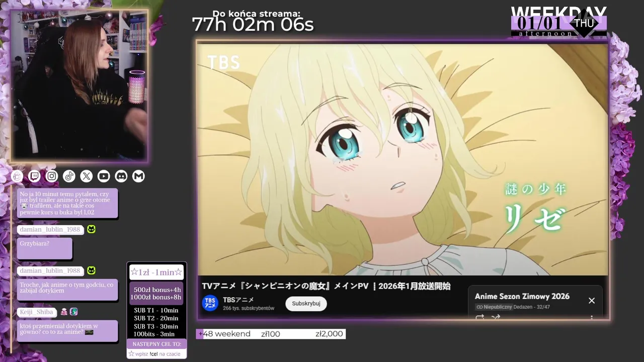Click the 'NASTĘPNY CEL TO:' label

156,344
